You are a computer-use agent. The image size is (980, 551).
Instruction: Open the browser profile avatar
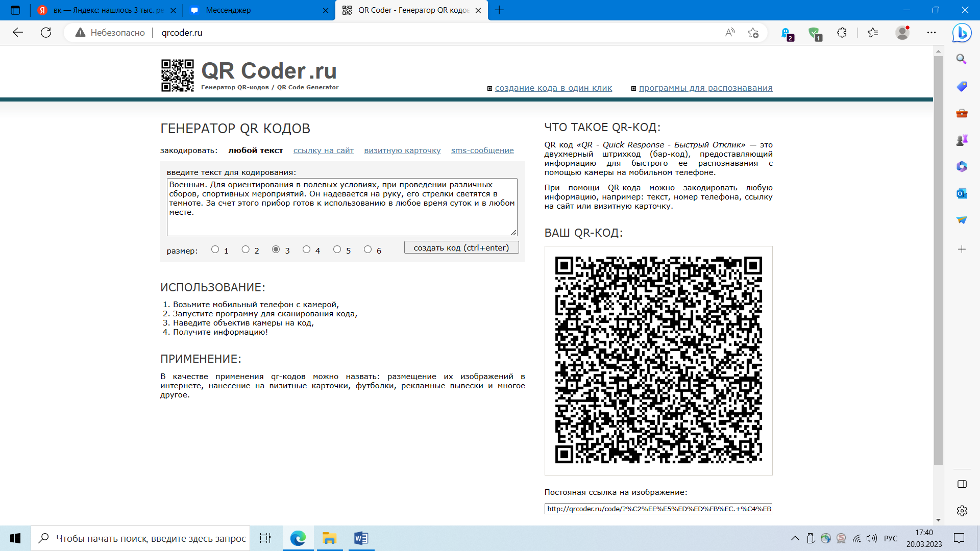pyautogui.click(x=902, y=33)
